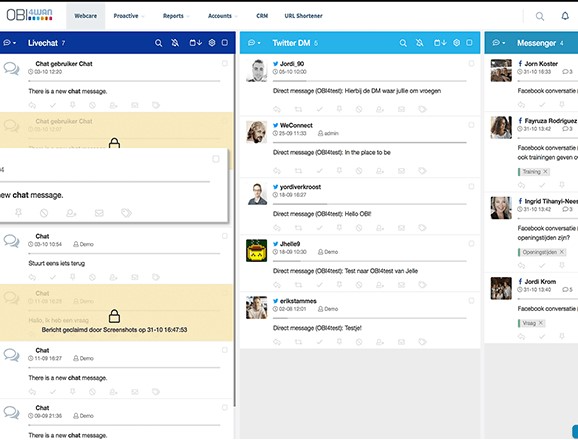
Task: Open the global search icon in top bar
Action: [x=540, y=16]
